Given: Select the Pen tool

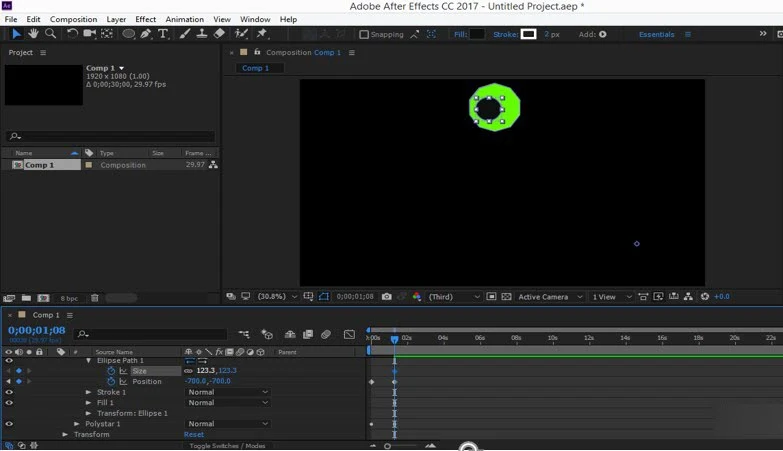Looking at the screenshot, I should pos(146,33).
